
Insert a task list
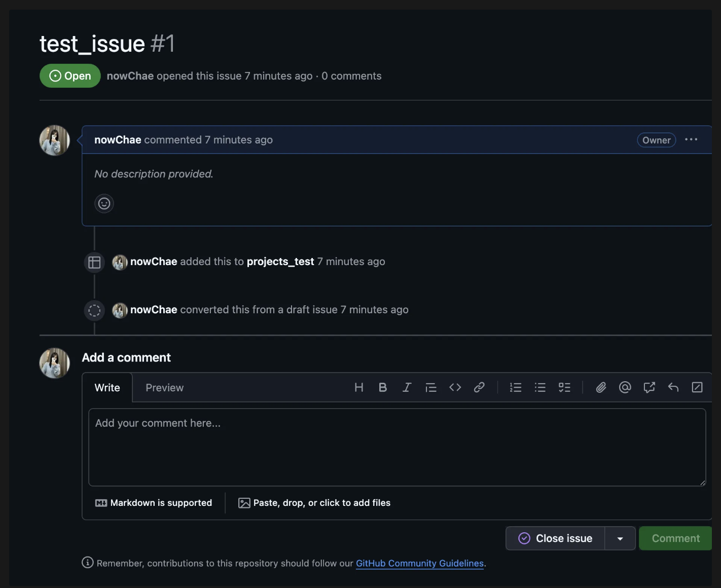click(564, 387)
